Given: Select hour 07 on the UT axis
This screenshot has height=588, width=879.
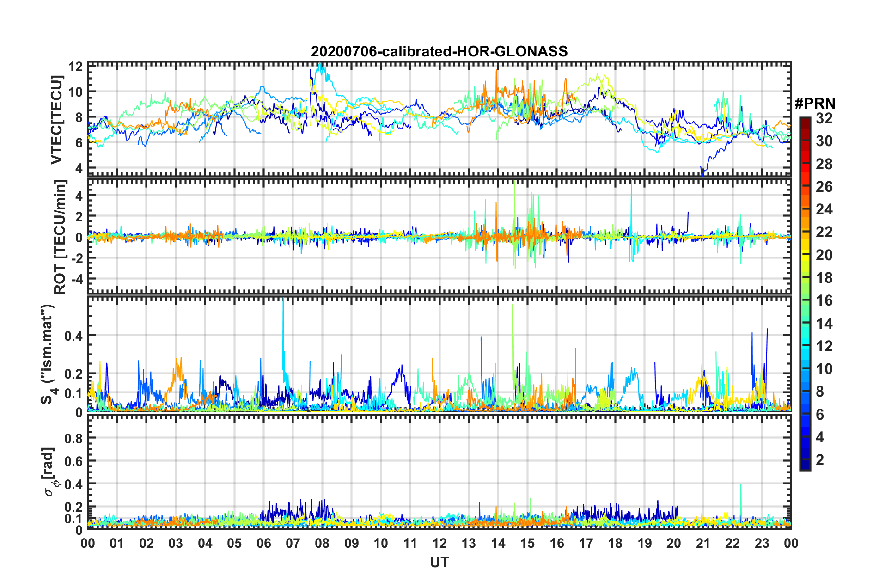Looking at the screenshot, I should pos(293,543).
